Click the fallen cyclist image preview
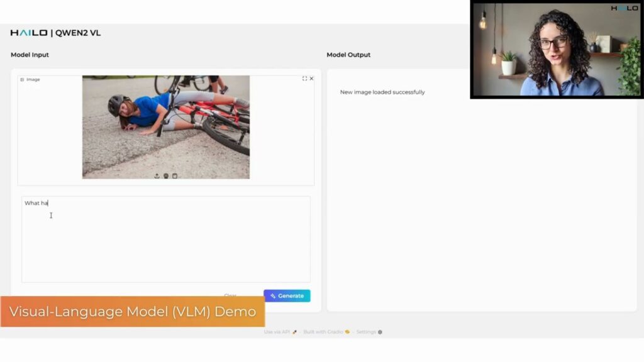Image resolution: width=644 pixels, height=362 pixels. (166, 127)
